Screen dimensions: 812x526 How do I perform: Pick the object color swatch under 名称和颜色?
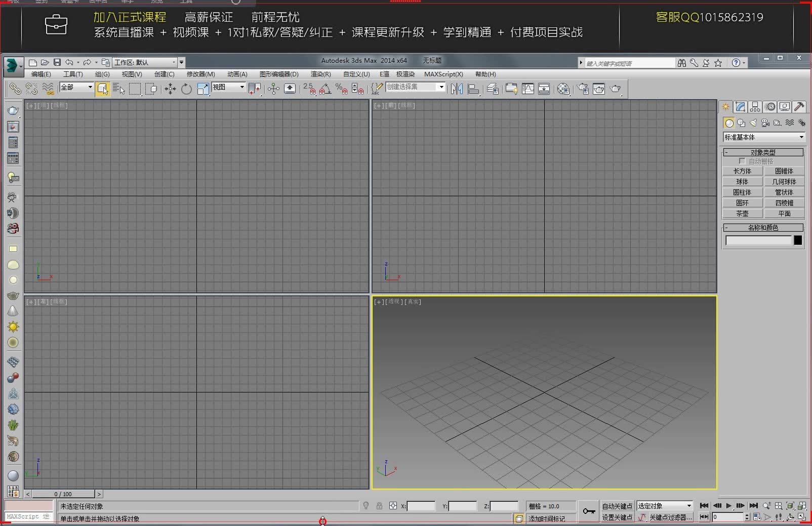pos(798,240)
